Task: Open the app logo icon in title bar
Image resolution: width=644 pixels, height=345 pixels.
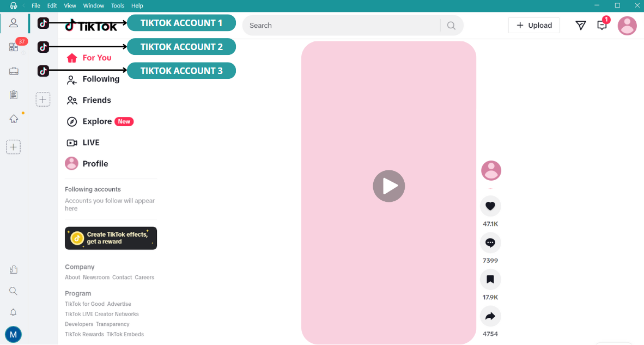Action: tap(13, 6)
